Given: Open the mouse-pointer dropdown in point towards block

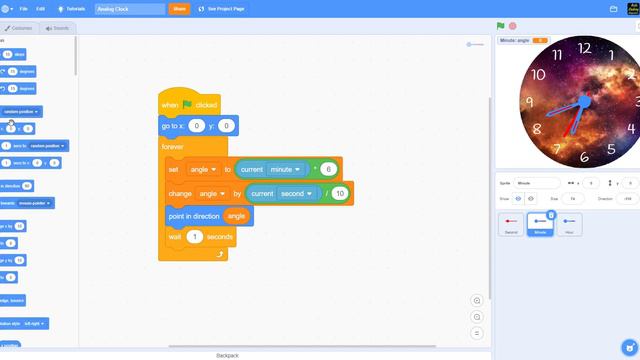Looking at the screenshot, I should pyautogui.click(x=34, y=203).
